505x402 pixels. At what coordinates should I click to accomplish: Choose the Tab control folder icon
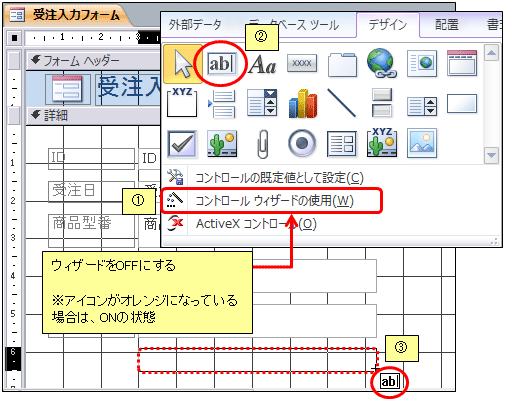pyautogui.click(x=342, y=64)
